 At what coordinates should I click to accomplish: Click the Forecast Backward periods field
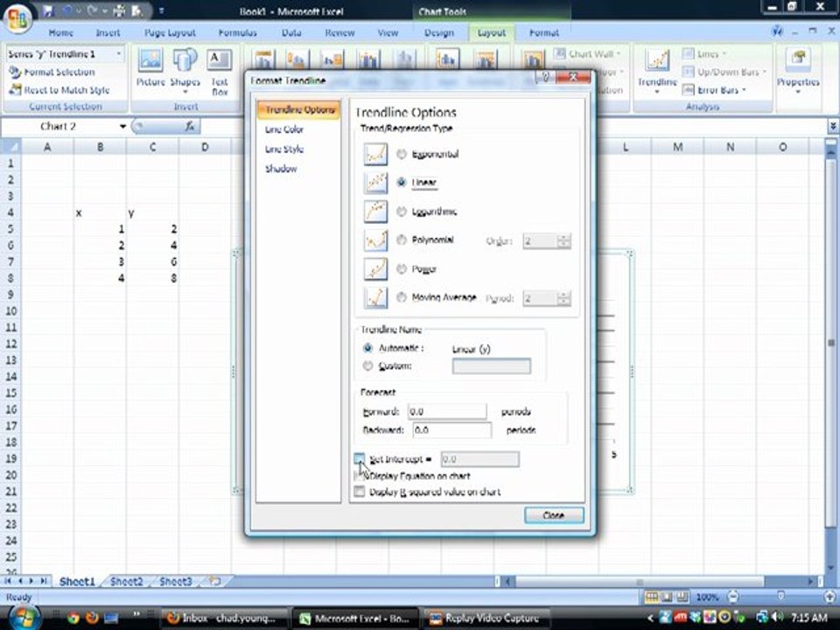click(x=452, y=430)
